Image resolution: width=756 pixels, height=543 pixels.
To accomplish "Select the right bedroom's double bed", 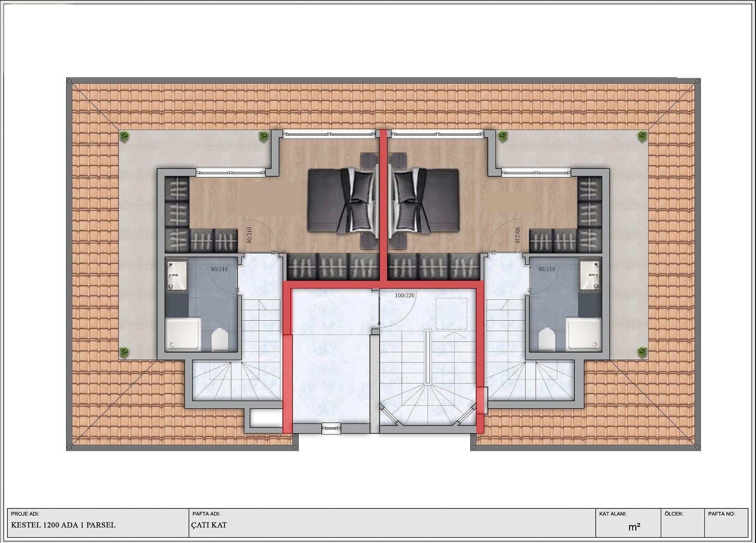I will [x=425, y=200].
